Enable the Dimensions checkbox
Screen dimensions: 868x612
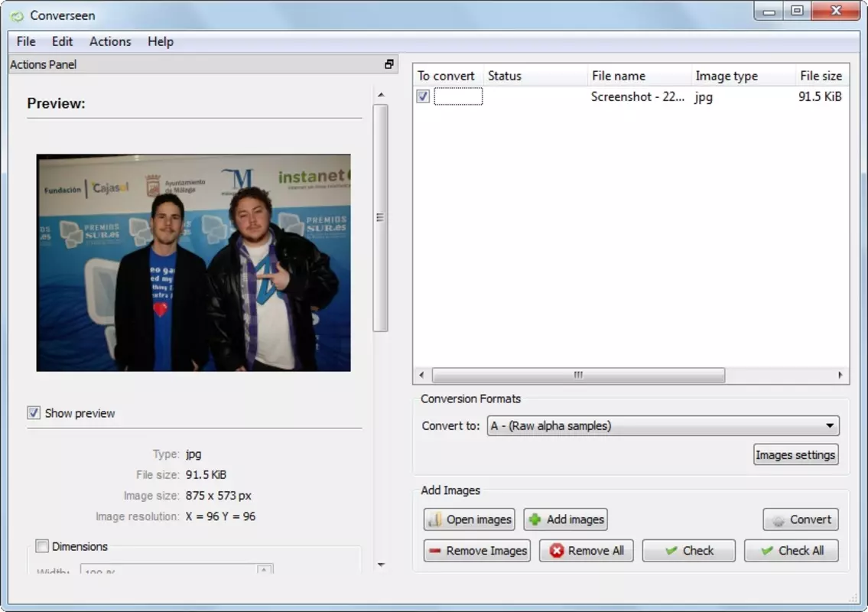click(x=42, y=546)
